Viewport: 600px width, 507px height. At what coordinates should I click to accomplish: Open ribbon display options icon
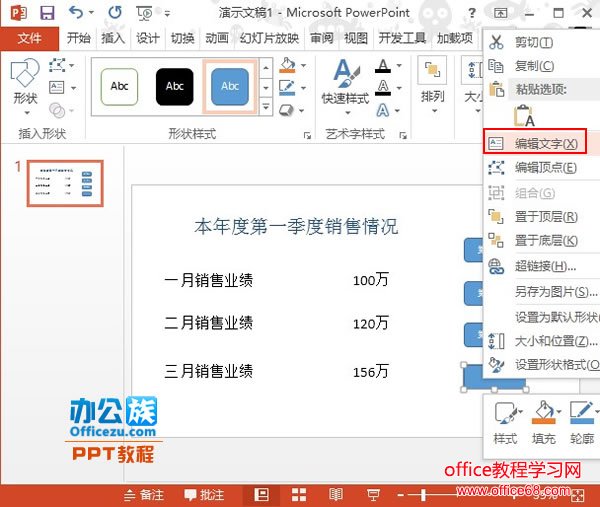pyautogui.click(x=500, y=13)
